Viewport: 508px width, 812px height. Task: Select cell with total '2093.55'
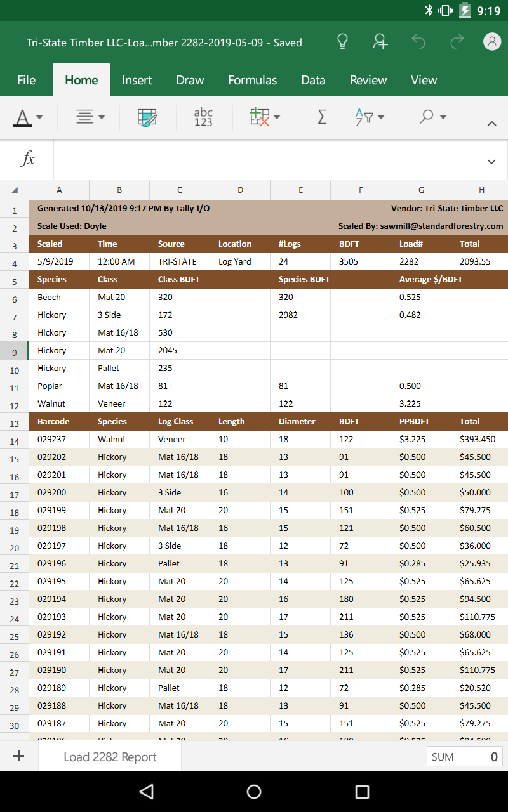tap(479, 261)
